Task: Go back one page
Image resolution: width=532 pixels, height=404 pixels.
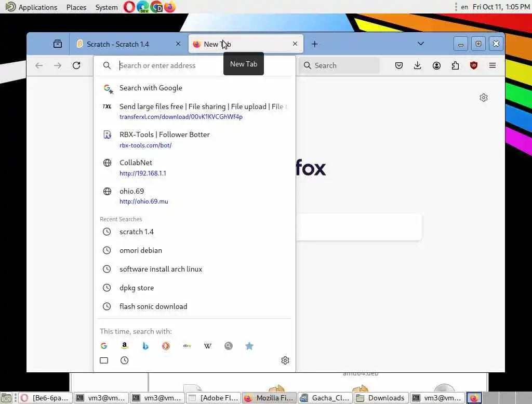Action: 39,65
